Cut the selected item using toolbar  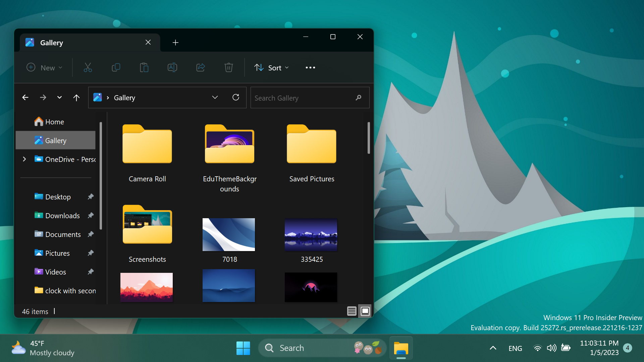[x=88, y=67]
